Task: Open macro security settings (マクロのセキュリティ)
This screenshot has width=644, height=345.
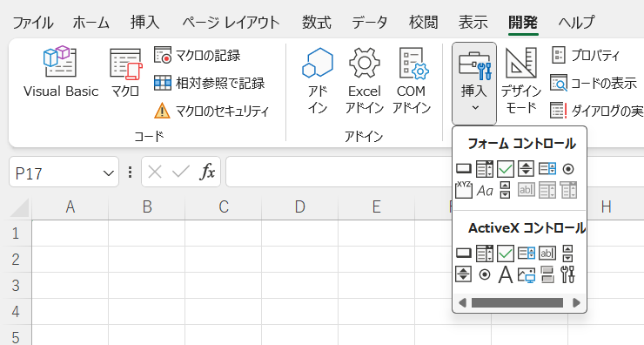Action: tap(211, 111)
